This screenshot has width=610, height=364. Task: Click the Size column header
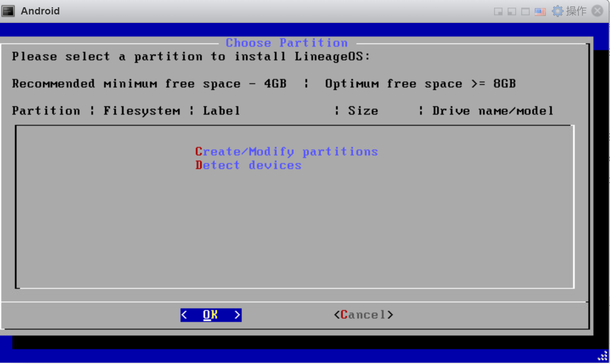click(x=363, y=111)
